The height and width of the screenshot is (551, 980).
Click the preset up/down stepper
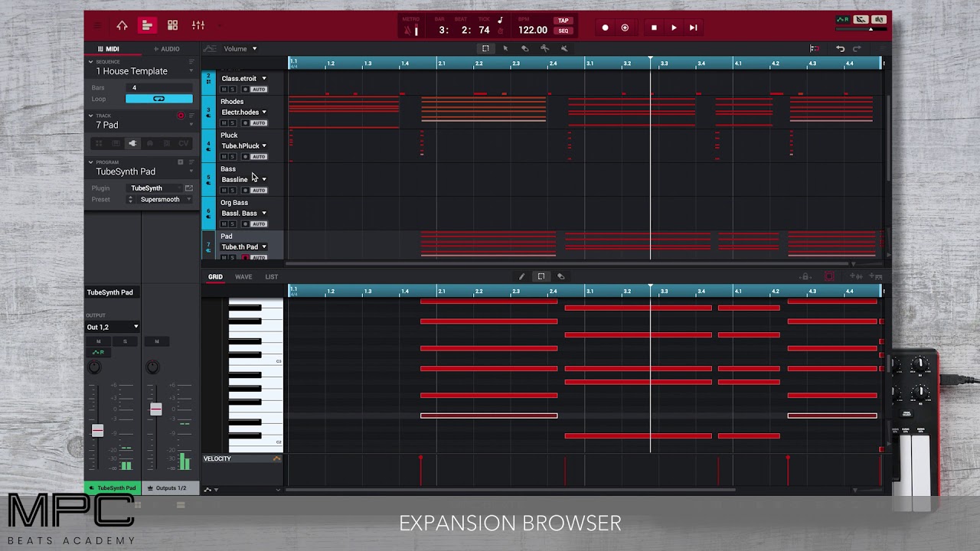pos(130,200)
